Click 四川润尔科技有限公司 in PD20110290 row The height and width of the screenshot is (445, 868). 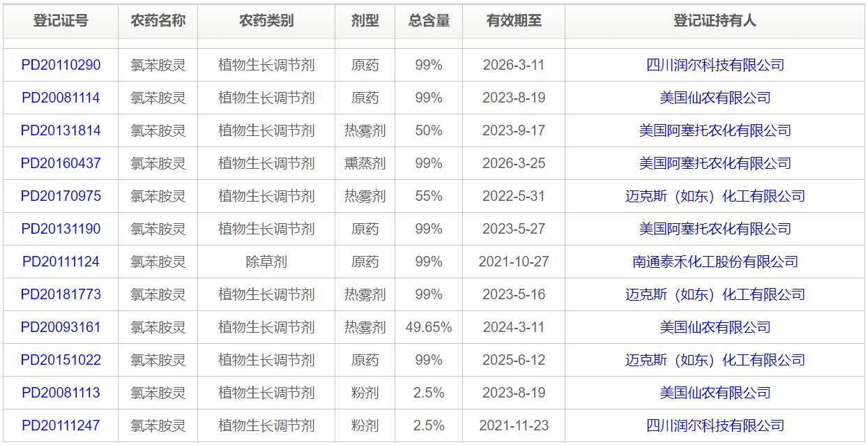tap(715, 65)
